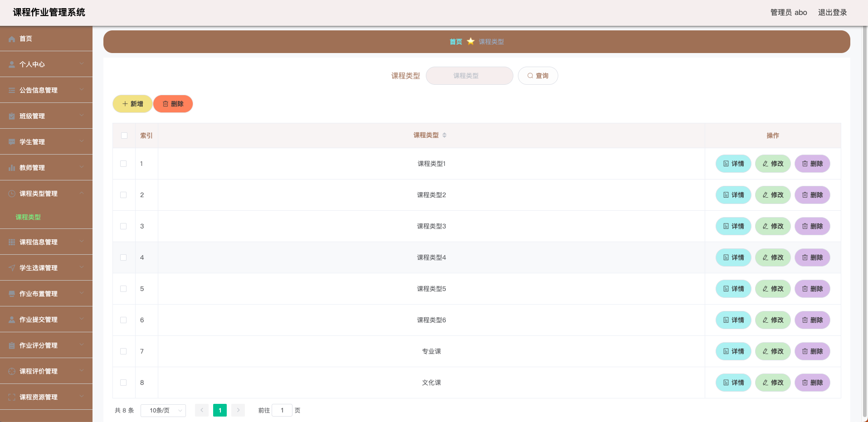Check the checkbox for row 2
This screenshot has width=868, height=422.
click(x=123, y=195)
